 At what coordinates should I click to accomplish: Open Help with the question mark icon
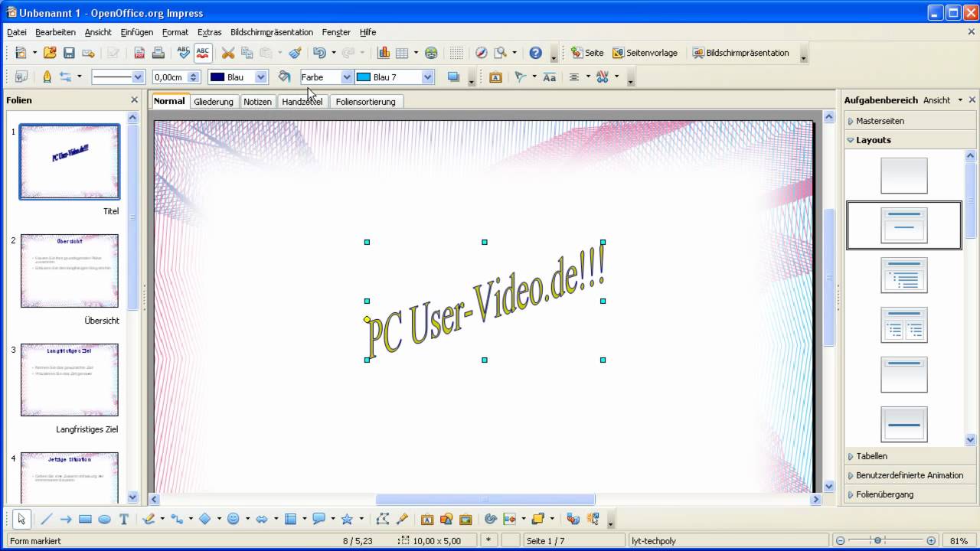coord(535,53)
